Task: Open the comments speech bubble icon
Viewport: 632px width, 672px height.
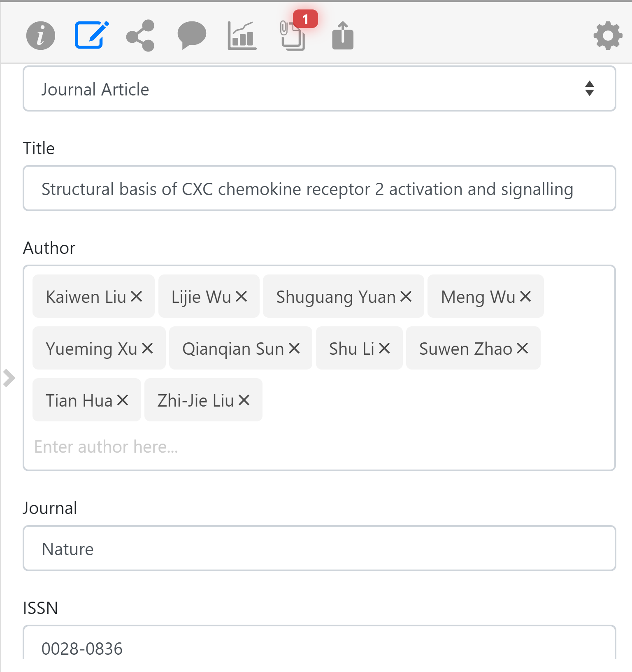Action: click(x=191, y=35)
